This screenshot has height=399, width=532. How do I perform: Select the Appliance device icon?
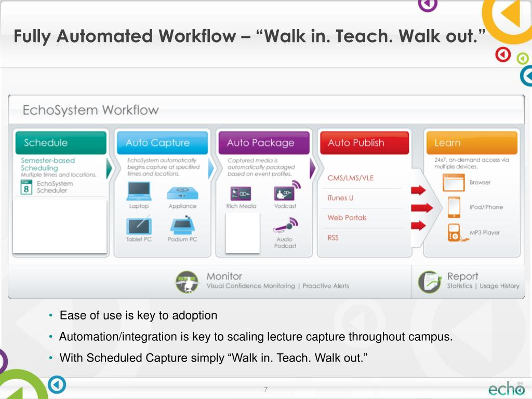(182, 193)
